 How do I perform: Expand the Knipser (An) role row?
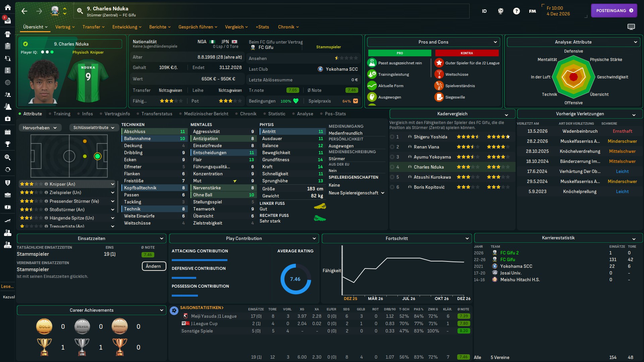pos(112,184)
